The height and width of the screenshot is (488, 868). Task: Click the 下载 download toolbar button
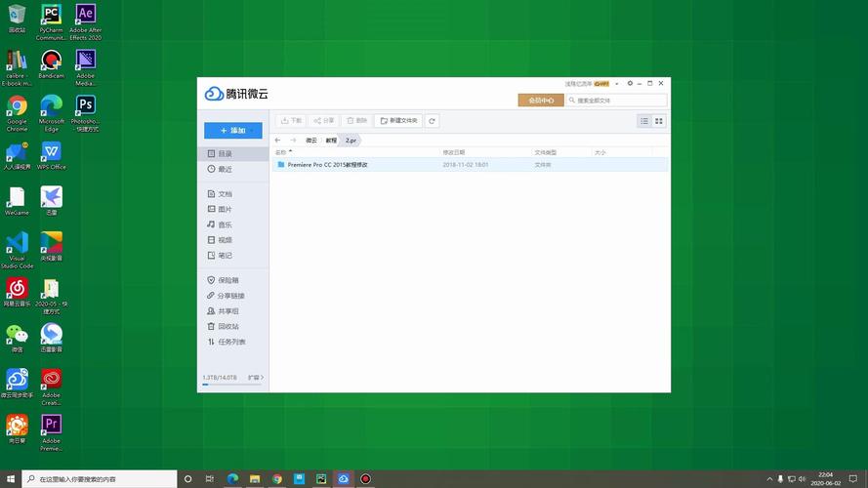291,121
